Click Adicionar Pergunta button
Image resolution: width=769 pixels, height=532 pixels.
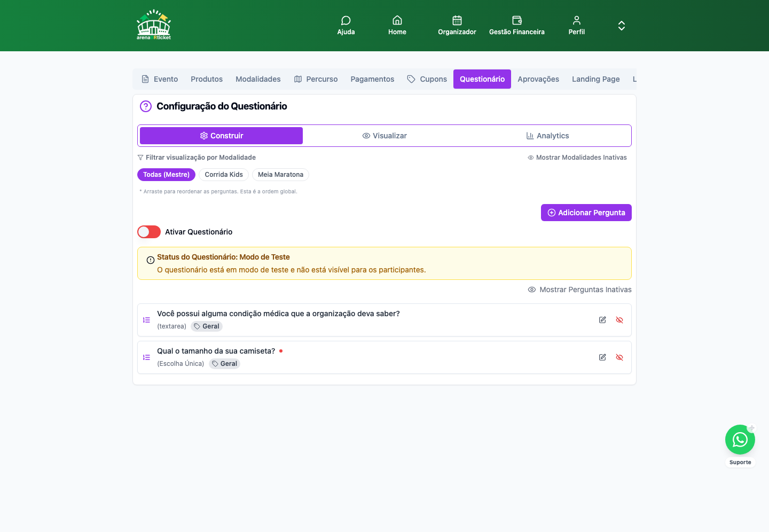(586, 213)
